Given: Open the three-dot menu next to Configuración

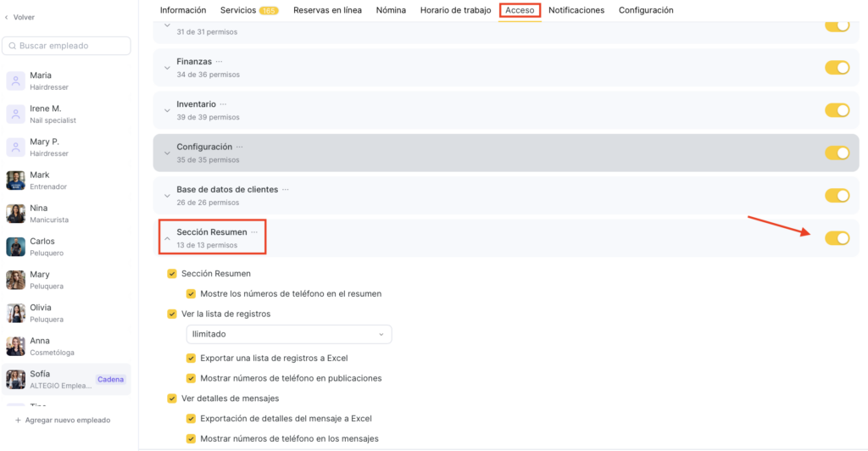Looking at the screenshot, I should (x=239, y=147).
